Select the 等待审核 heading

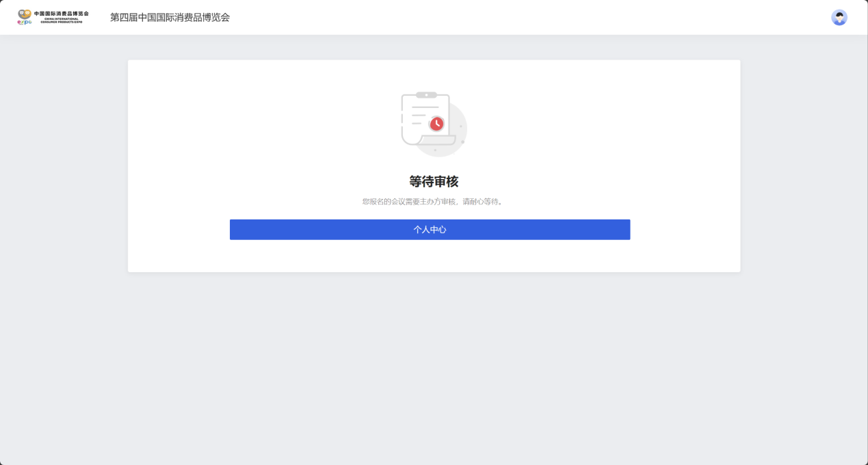[434, 181]
